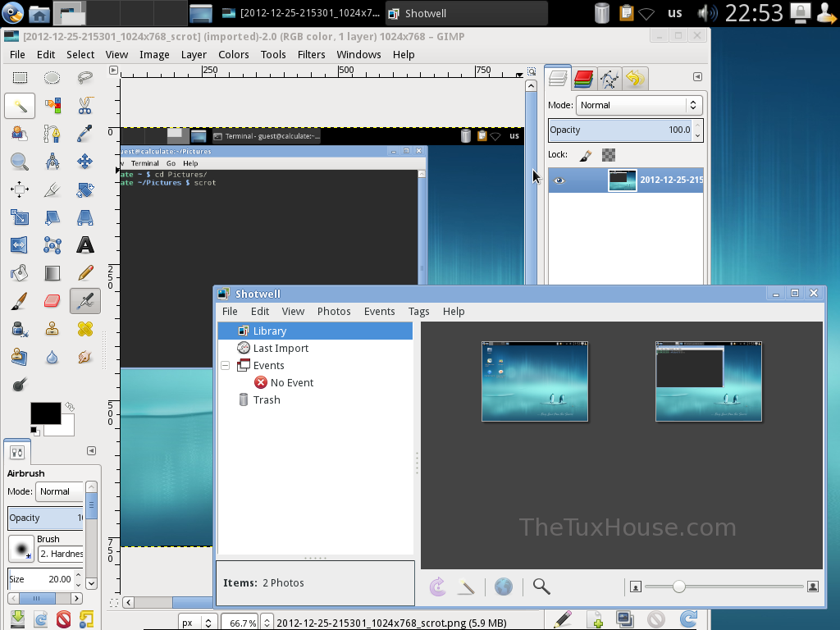Open Shotwell's Find magnifier button

(541, 587)
